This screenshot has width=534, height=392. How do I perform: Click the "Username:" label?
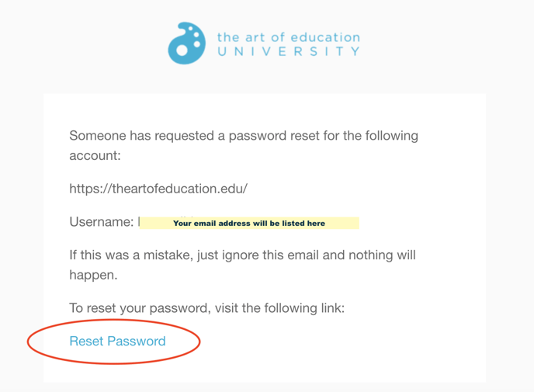point(102,222)
